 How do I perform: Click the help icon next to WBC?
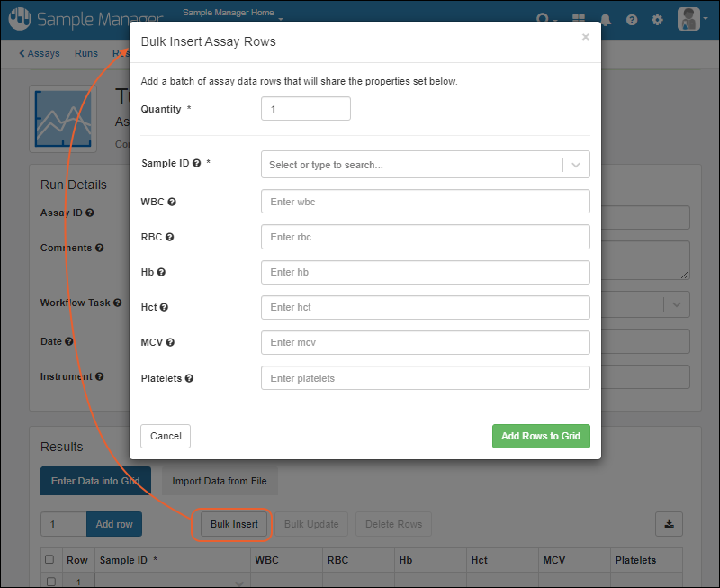pyautogui.click(x=172, y=202)
